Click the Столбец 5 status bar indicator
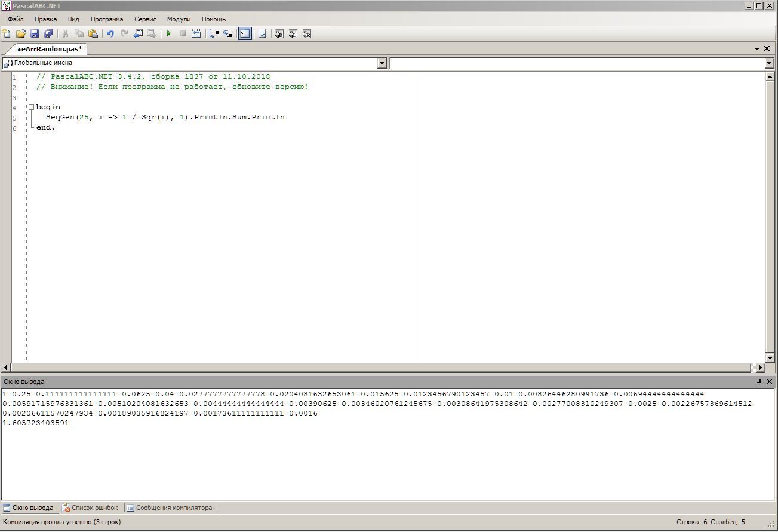 728,522
